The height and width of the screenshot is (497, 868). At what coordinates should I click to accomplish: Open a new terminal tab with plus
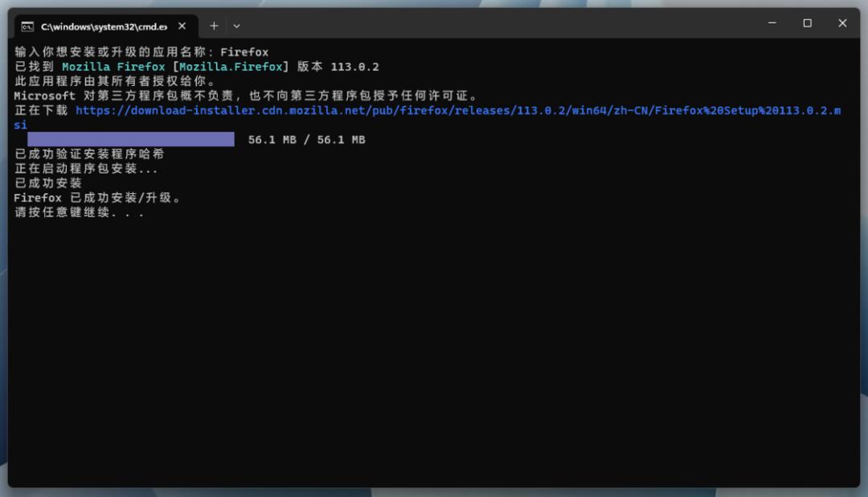pos(214,26)
